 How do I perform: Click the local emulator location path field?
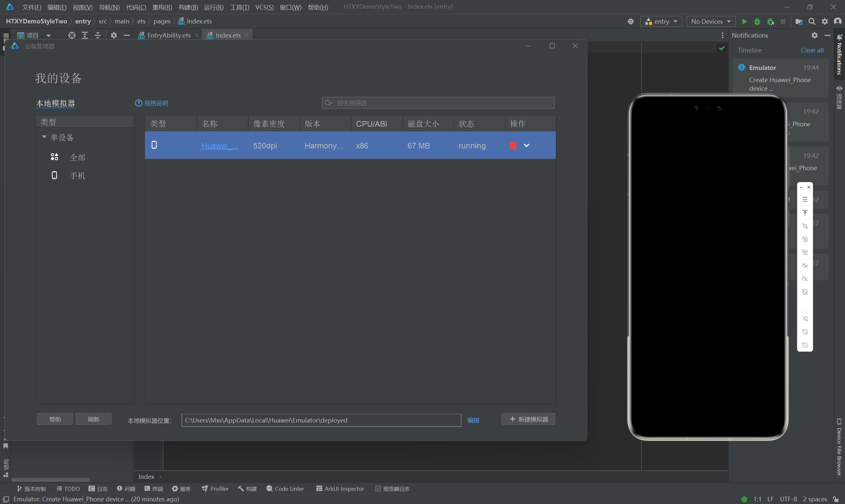click(321, 421)
